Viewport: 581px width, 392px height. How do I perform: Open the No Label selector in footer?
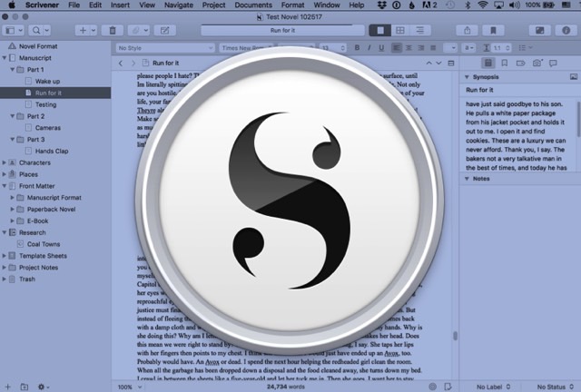pos(494,387)
